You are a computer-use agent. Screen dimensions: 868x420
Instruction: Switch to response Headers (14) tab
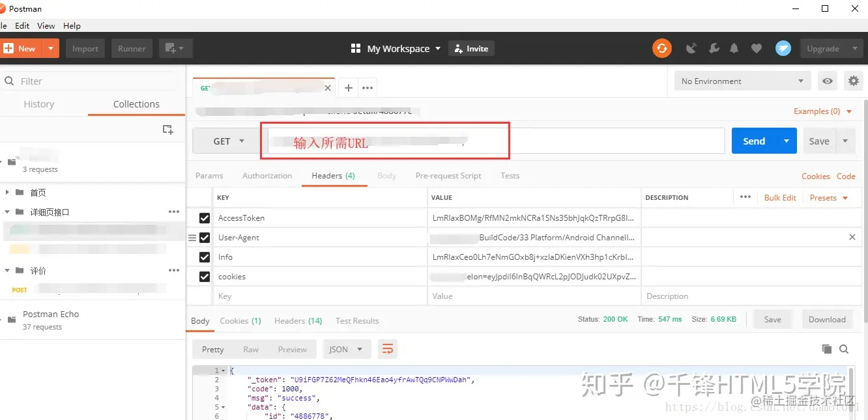coord(298,321)
